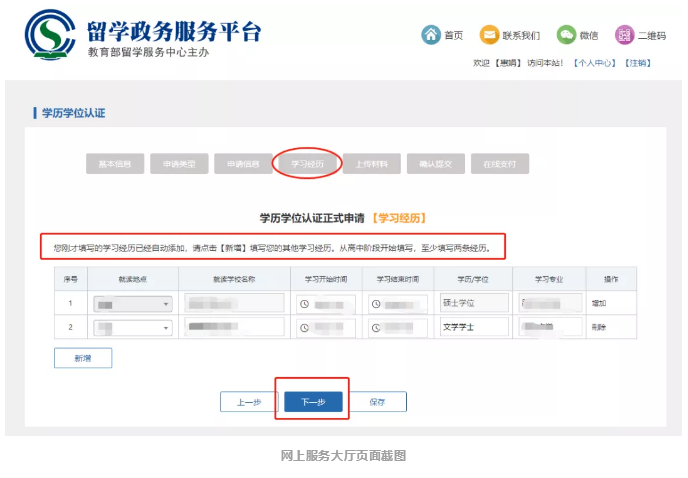Click clock icon in row 2 学习开始时间
Screen dimensions: 688x478
pyautogui.click(x=306, y=328)
